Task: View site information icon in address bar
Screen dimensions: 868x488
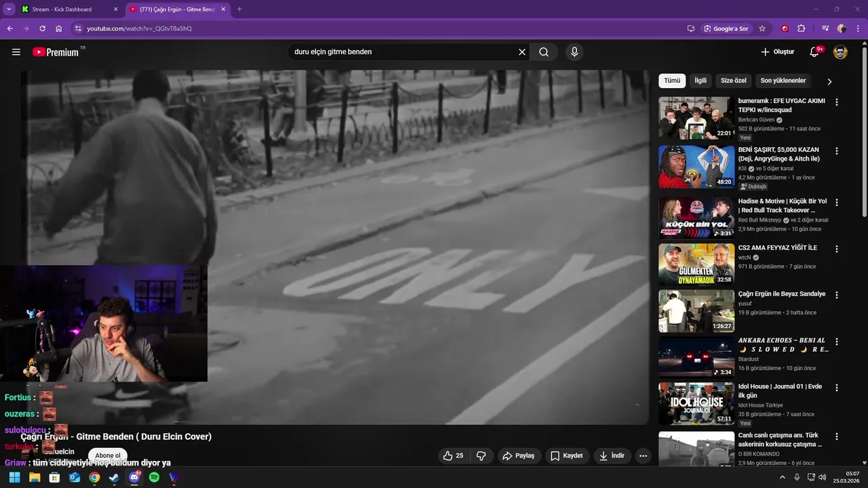Action: point(78,28)
